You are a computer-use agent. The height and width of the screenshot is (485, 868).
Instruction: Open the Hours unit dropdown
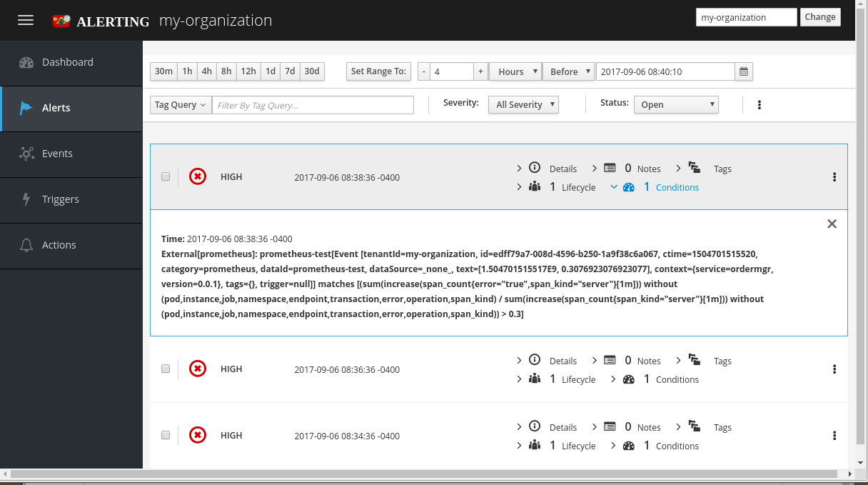click(x=515, y=71)
